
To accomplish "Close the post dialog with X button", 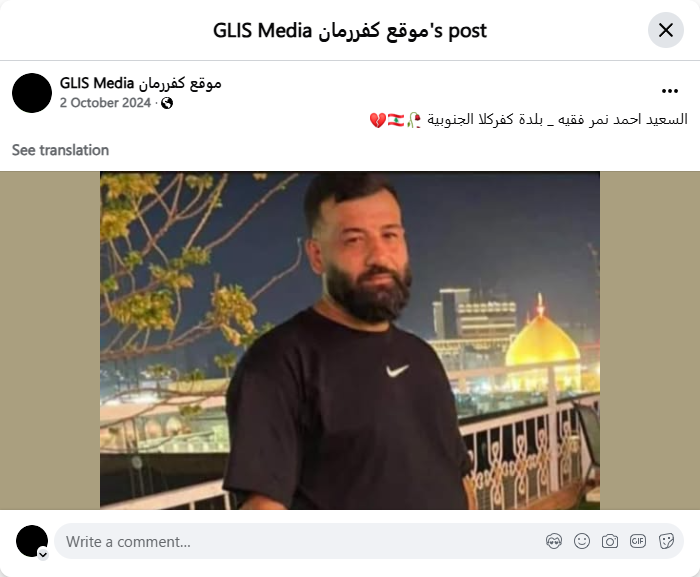I will tap(666, 30).
